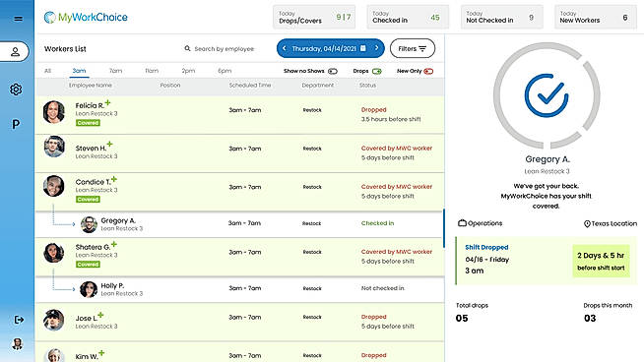Screen dimensions: 644x362
Task: Open the hamburger menu in sidebar
Action: pyautogui.click(x=18, y=19)
